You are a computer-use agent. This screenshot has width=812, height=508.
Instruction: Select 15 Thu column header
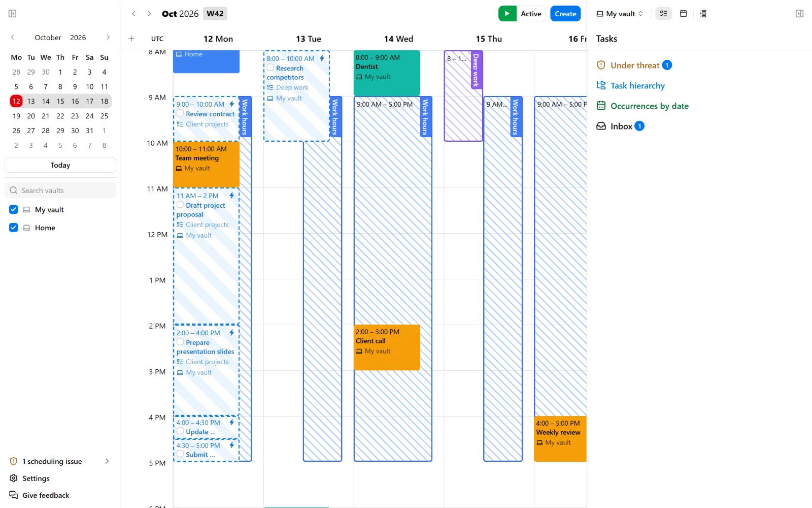point(489,39)
